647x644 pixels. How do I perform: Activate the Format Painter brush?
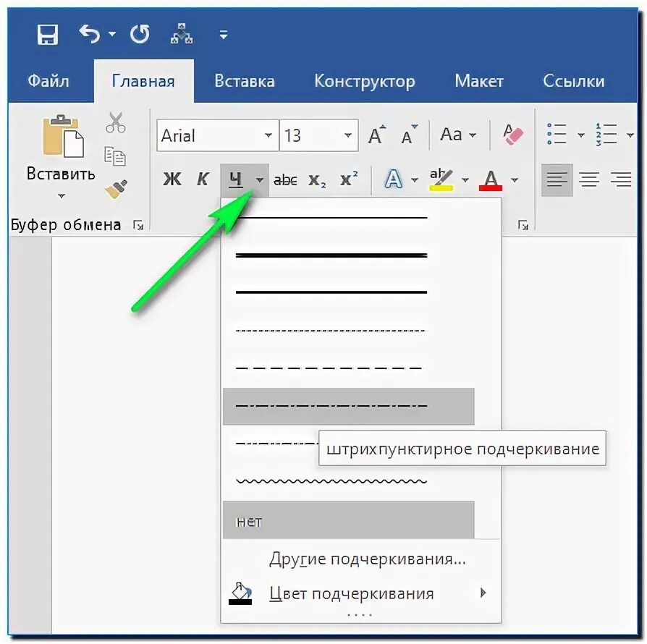(116, 190)
